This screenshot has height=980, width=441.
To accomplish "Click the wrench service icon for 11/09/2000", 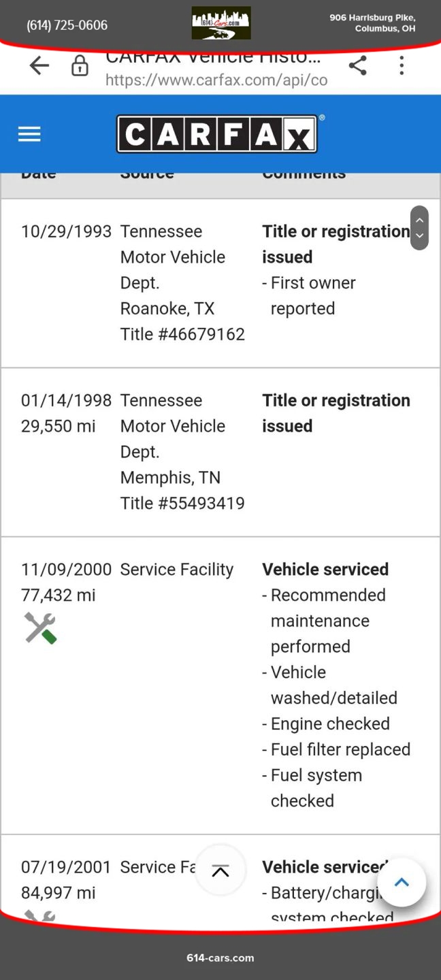I will [40, 627].
